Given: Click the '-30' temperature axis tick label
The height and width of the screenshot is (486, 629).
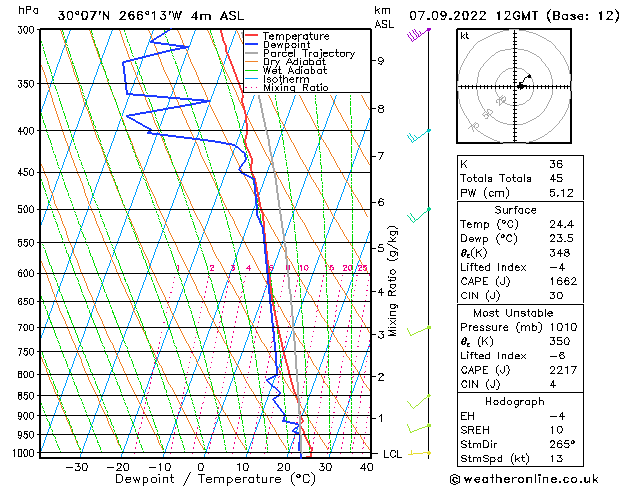Looking at the screenshot, I should coord(77,467).
